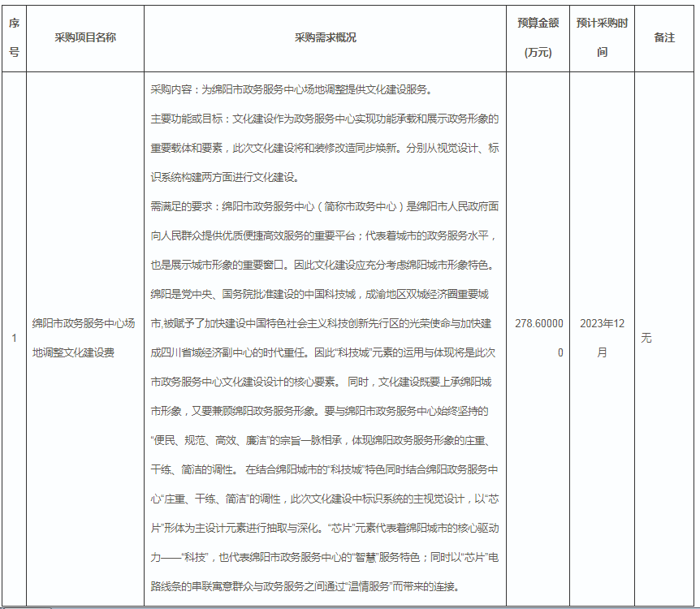The height and width of the screenshot is (609, 700).
Task: Click the 采购需求概况 column header
Action: point(325,37)
